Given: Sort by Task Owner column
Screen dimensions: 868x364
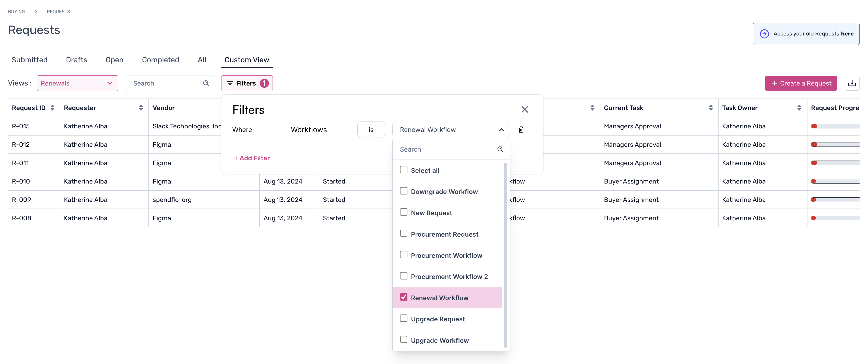Looking at the screenshot, I should tap(799, 108).
